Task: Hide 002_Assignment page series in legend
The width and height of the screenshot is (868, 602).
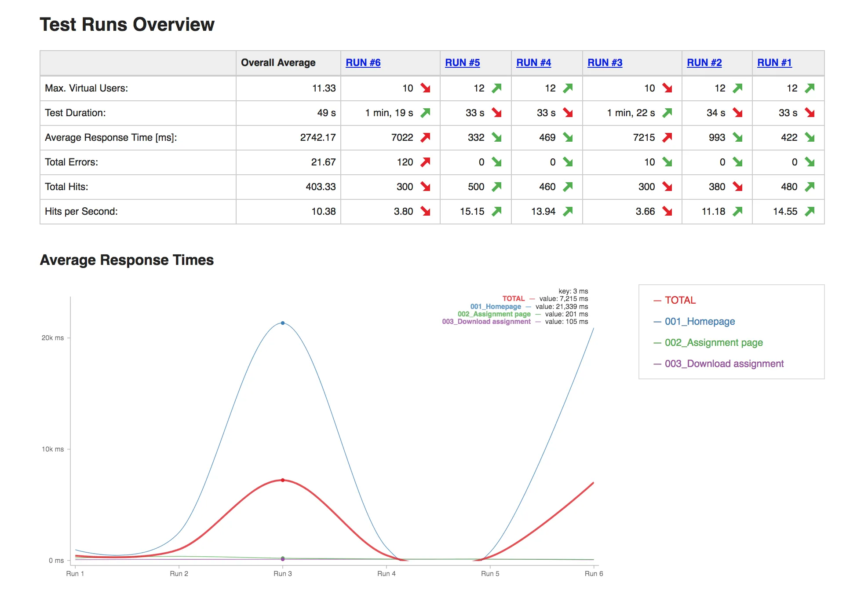Action: coord(713,342)
